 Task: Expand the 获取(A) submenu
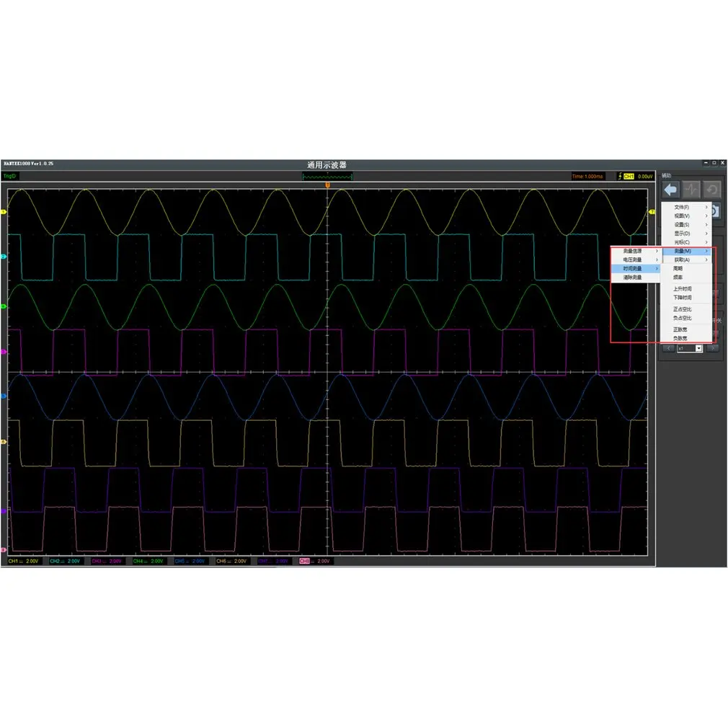(687, 260)
